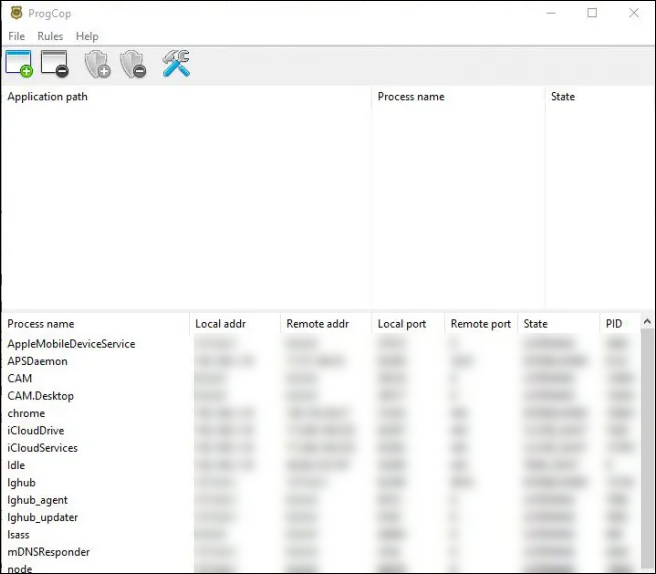Click the add application toolbar icon

click(x=19, y=64)
